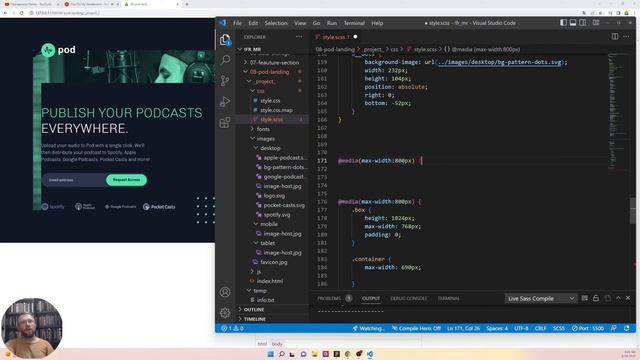Viewport: 640px width, 360px height.
Task: Open style.css in the explorer
Action: [270, 100]
